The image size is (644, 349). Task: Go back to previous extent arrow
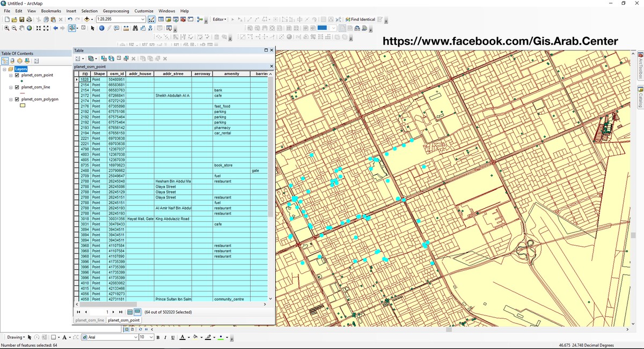[x=55, y=28]
